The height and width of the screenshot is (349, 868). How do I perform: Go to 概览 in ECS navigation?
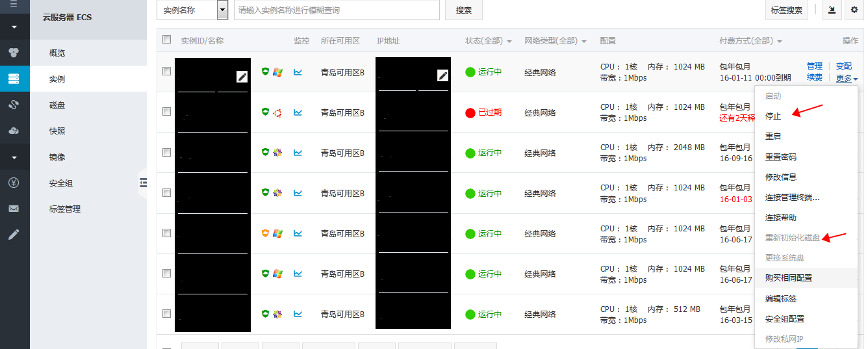click(57, 53)
